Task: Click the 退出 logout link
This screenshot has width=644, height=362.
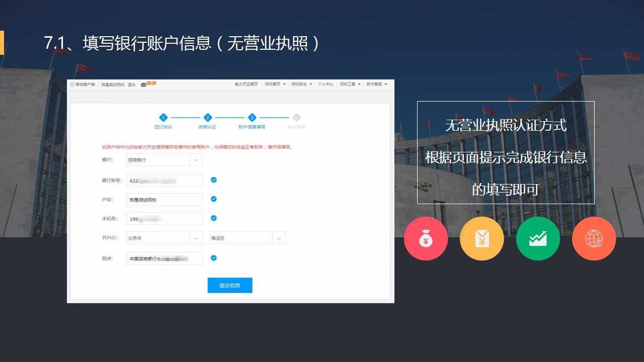Action: click(131, 85)
